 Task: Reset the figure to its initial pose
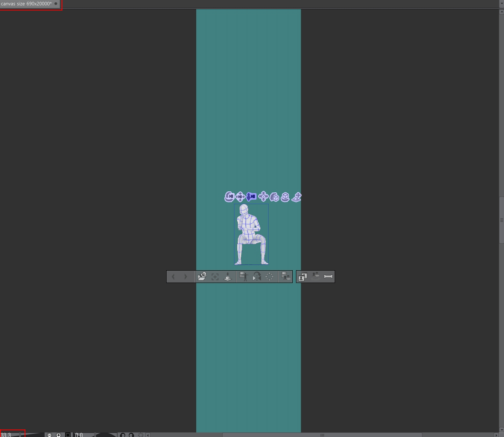270,277
